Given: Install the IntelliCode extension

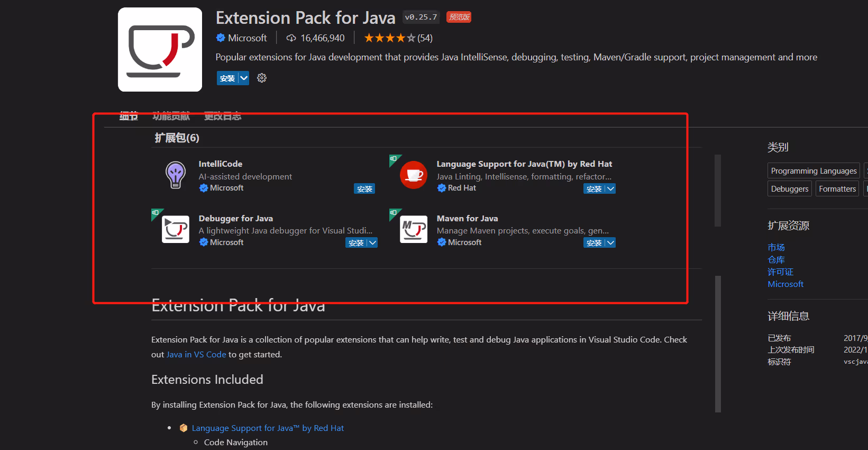Looking at the screenshot, I should click(x=364, y=189).
